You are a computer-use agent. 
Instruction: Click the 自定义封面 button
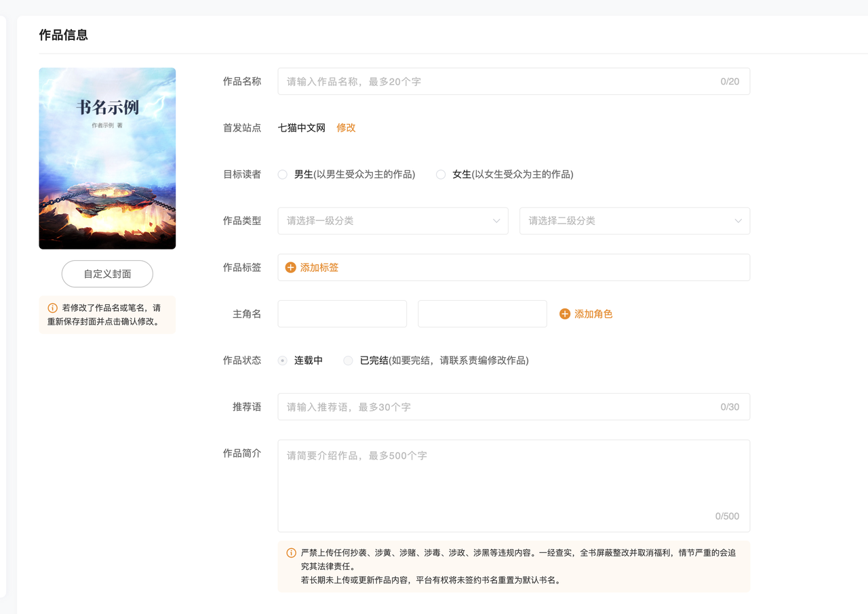tap(107, 274)
